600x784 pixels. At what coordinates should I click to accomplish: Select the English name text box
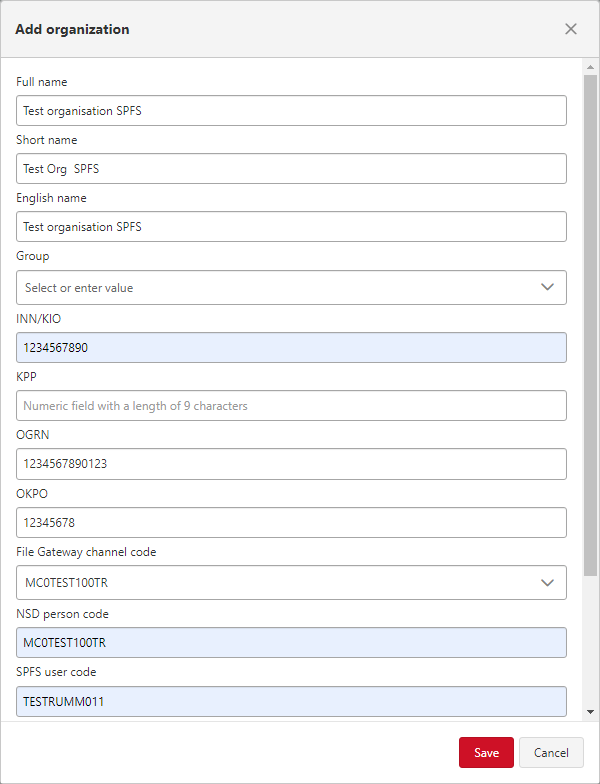(292, 226)
